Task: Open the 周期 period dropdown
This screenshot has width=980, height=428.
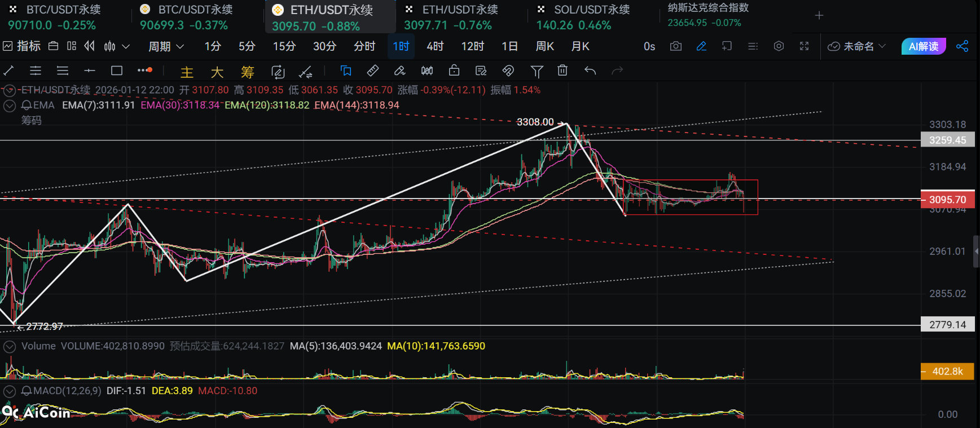Action: (166, 46)
